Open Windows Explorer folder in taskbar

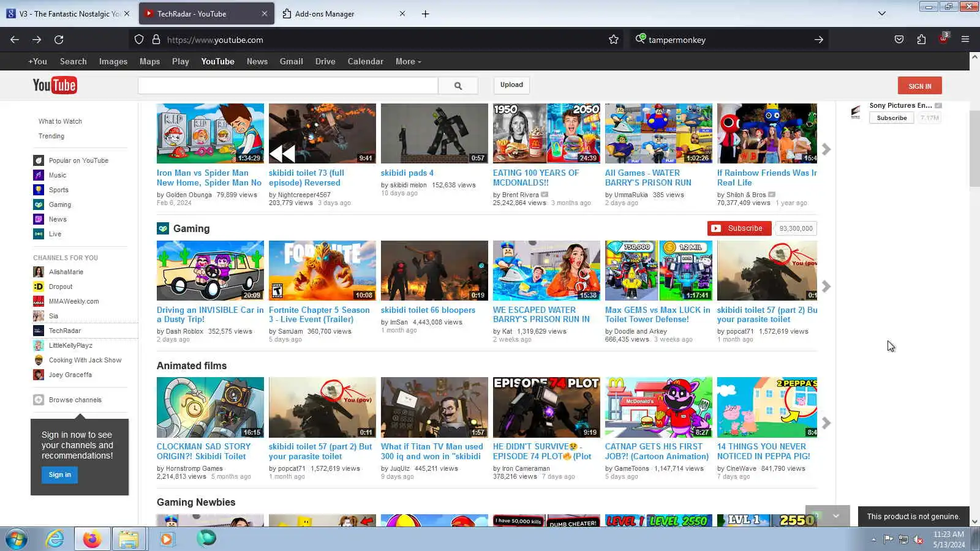pyautogui.click(x=129, y=539)
